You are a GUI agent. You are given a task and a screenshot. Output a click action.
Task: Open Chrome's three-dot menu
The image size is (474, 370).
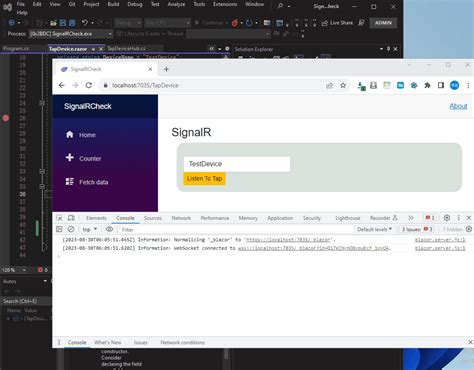[x=468, y=85]
